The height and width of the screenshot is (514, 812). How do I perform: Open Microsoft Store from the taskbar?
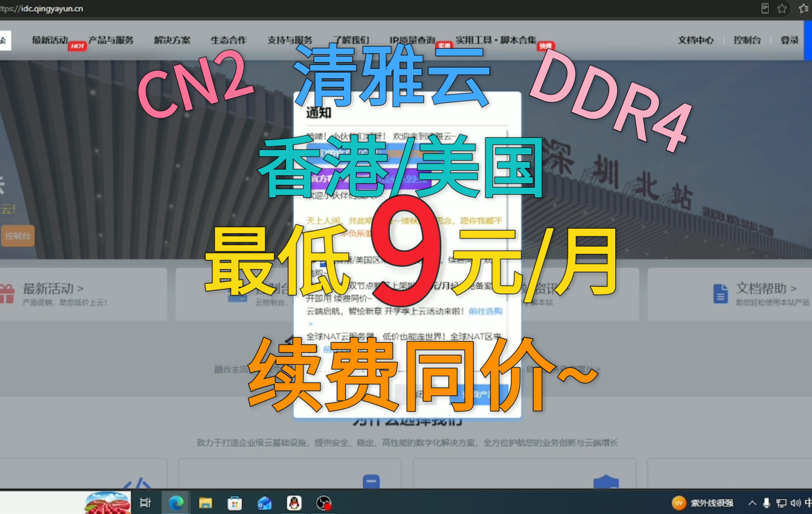coord(235,503)
